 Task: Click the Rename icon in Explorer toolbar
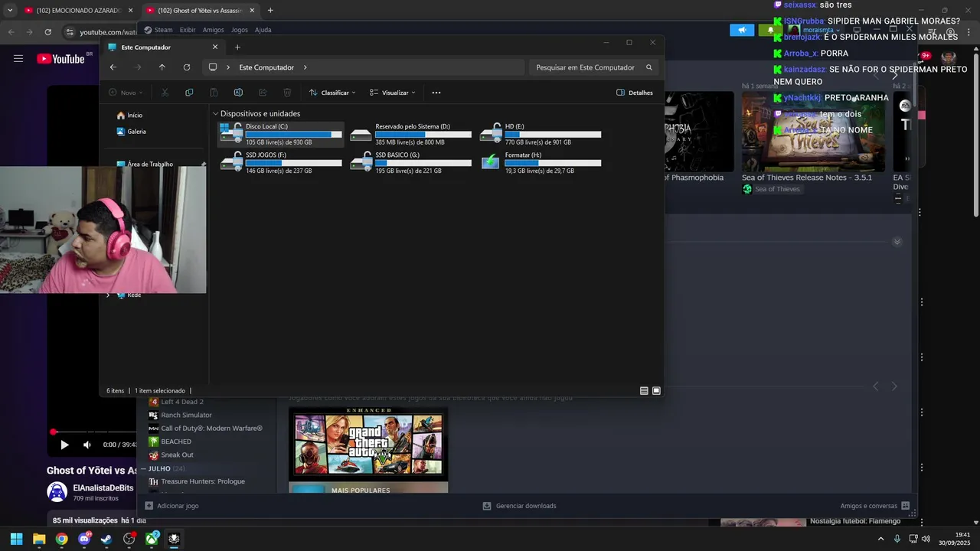pyautogui.click(x=238, y=93)
